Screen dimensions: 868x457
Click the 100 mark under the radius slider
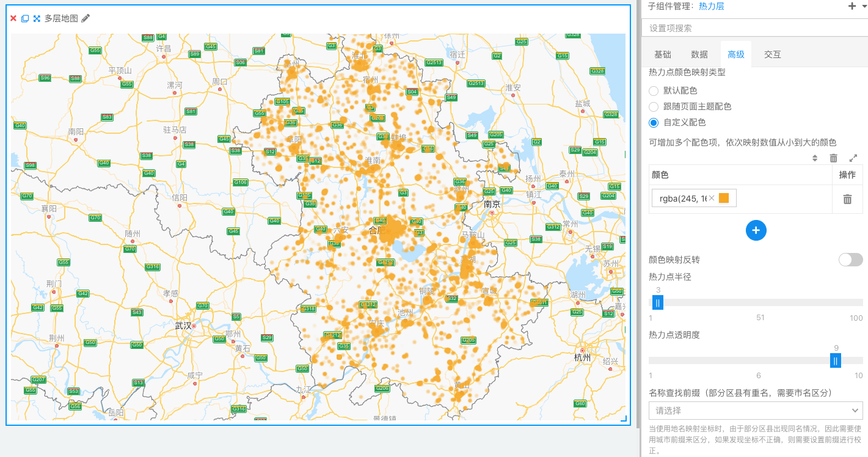(856, 318)
